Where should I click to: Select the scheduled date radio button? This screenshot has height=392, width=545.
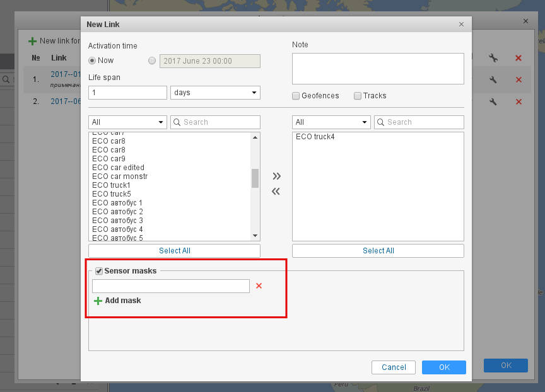[x=151, y=61]
